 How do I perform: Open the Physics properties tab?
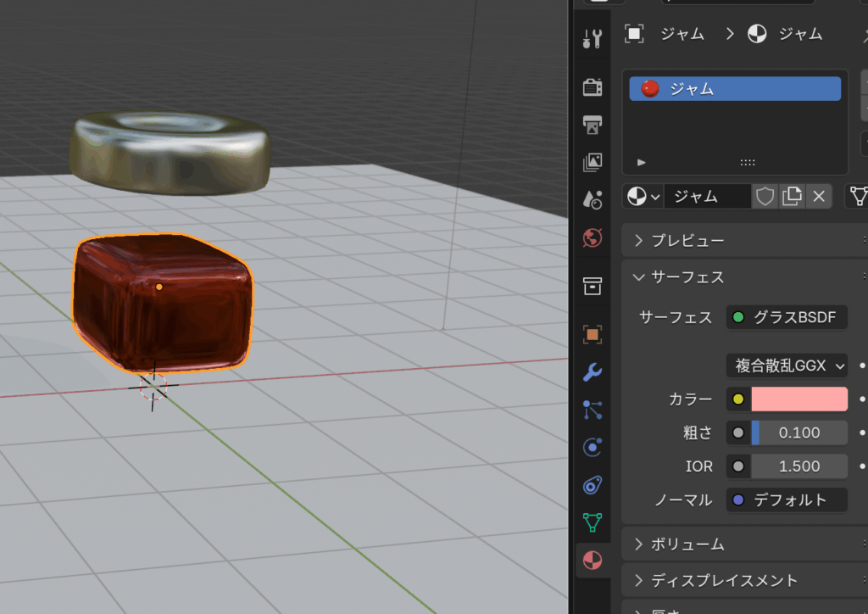point(593,447)
